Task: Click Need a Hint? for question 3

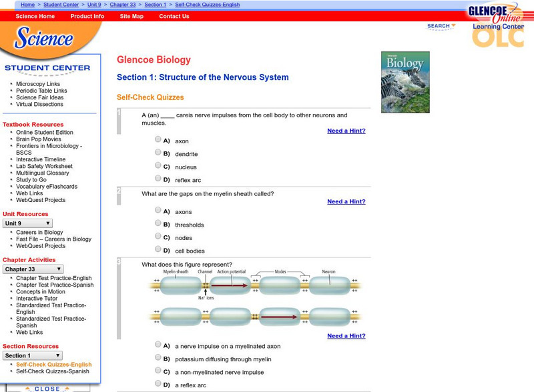Action: 346,336
